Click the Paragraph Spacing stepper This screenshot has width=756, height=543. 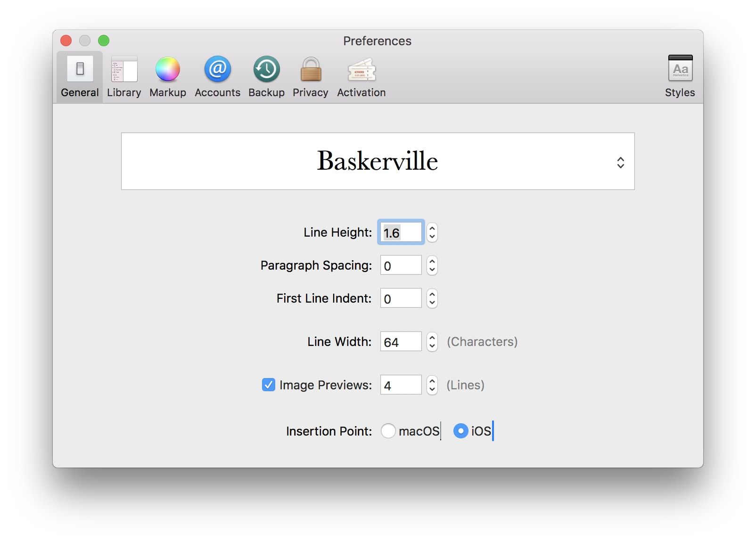coord(432,265)
